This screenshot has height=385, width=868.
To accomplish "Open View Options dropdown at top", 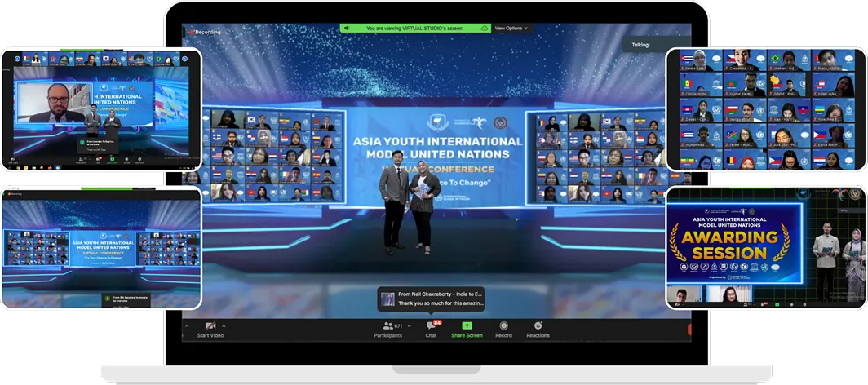I will point(511,28).
